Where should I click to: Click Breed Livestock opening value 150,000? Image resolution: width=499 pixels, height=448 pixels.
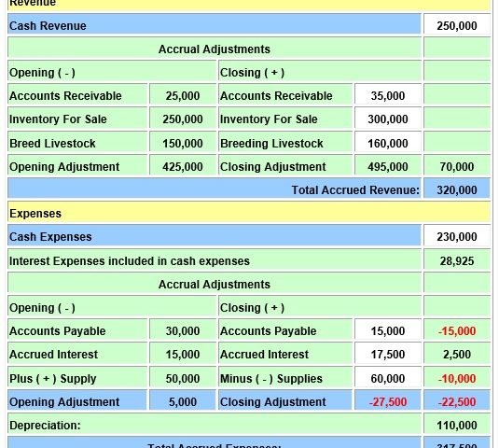pos(183,143)
